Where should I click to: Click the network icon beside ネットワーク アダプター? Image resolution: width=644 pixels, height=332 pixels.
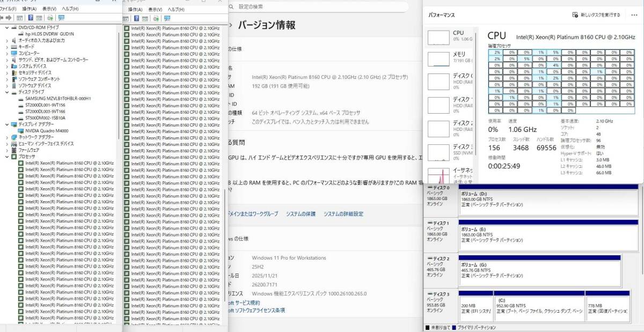coord(14,137)
